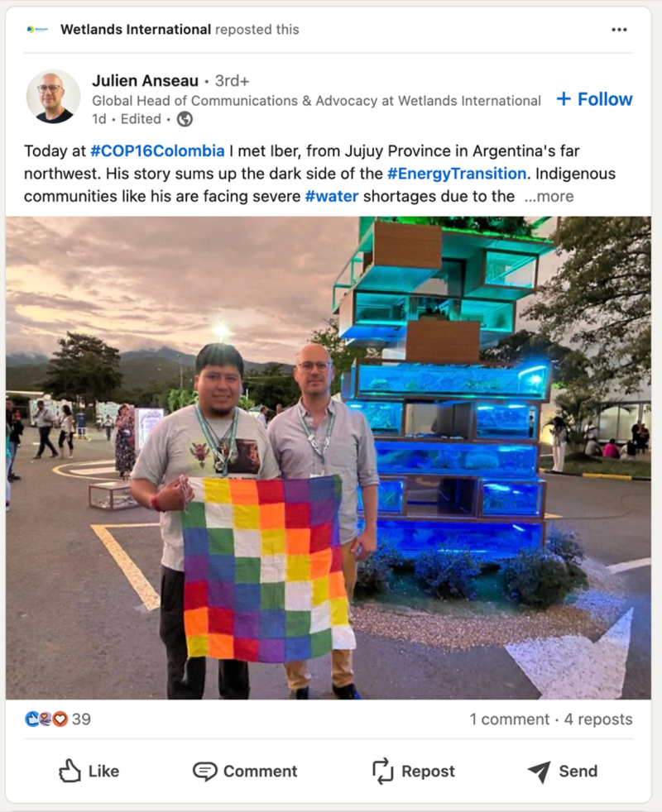View the 4 reposts link
662x812 pixels.
pyautogui.click(x=598, y=719)
